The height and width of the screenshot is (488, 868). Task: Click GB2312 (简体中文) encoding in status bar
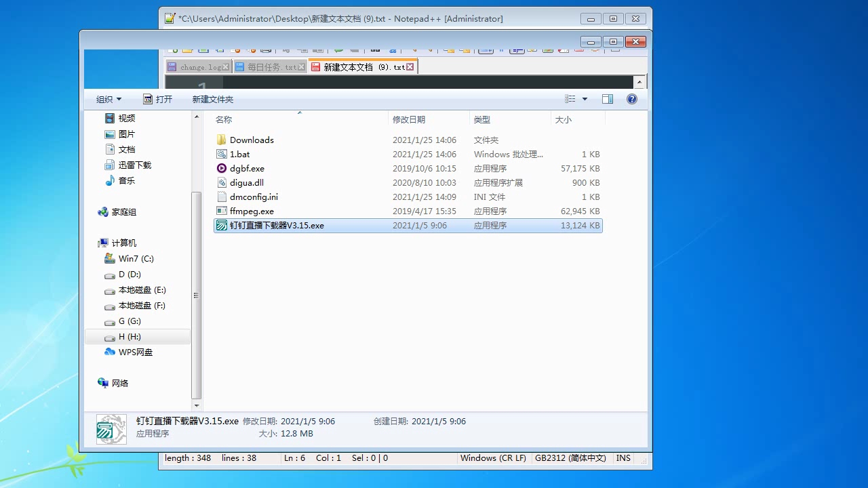(x=570, y=458)
